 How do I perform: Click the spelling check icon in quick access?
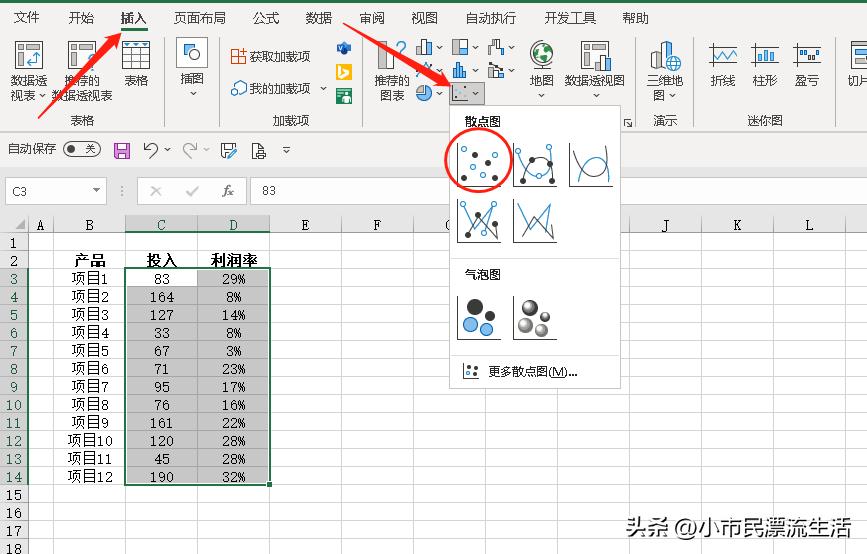click(x=228, y=150)
